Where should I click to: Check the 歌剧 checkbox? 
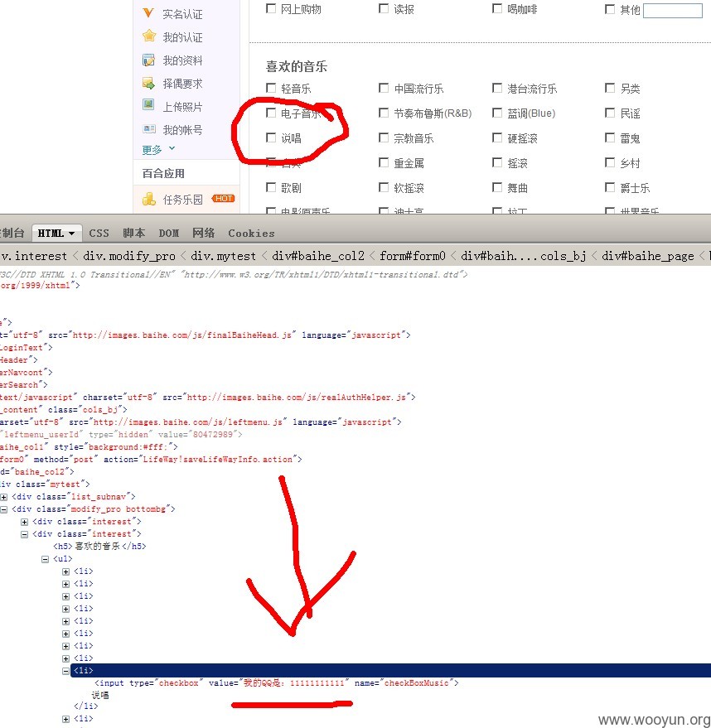(x=271, y=187)
